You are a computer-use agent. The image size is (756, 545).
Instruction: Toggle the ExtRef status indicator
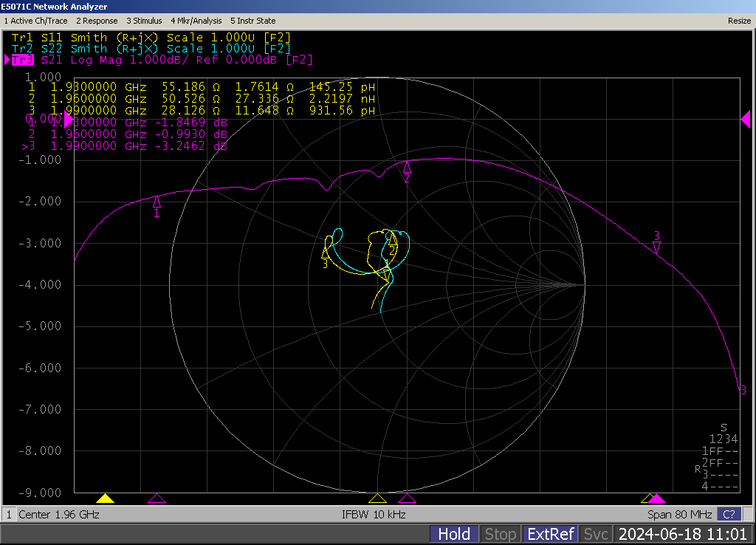(x=551, y=534)
